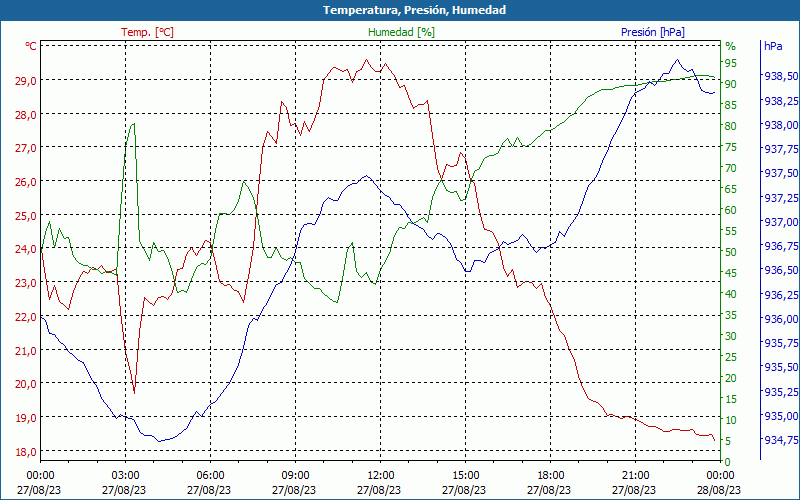The width and height of the screenshot is (800, 500).
Task: Click '28,0' on the temperature axis
Action: [x=26, y=115]
